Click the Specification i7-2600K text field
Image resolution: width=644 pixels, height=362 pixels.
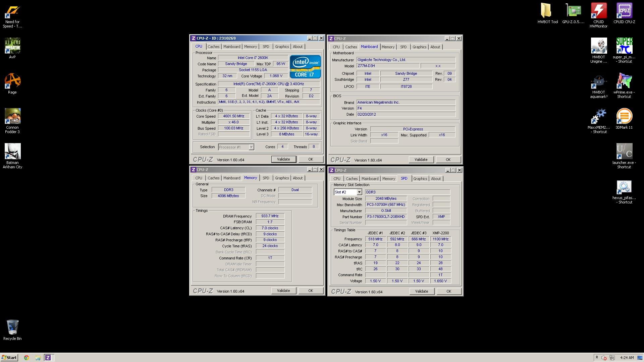pos(269,84)
